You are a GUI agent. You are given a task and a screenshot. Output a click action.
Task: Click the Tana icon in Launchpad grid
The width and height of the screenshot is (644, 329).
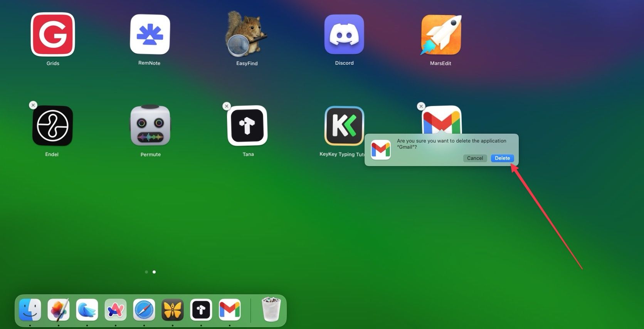click(x=247, y=126)
